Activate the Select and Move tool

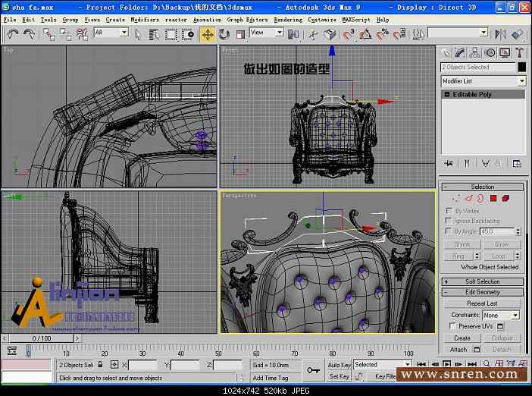[208, 34]
